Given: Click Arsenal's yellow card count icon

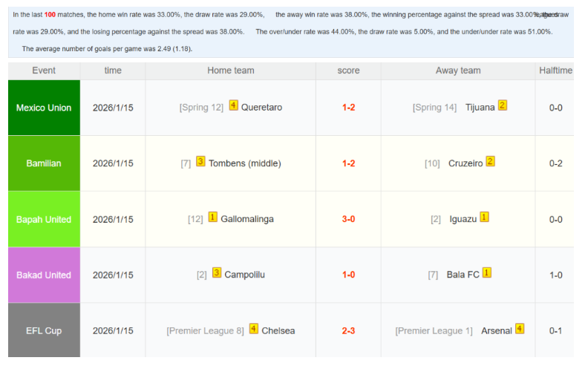Looking at the screenshot, I should pos(520,329).
